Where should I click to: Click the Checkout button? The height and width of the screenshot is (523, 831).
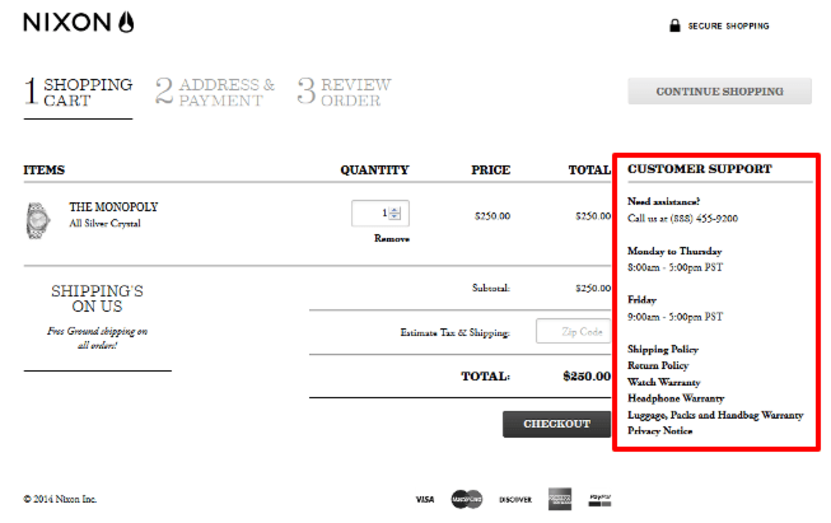tap(556, 424)
